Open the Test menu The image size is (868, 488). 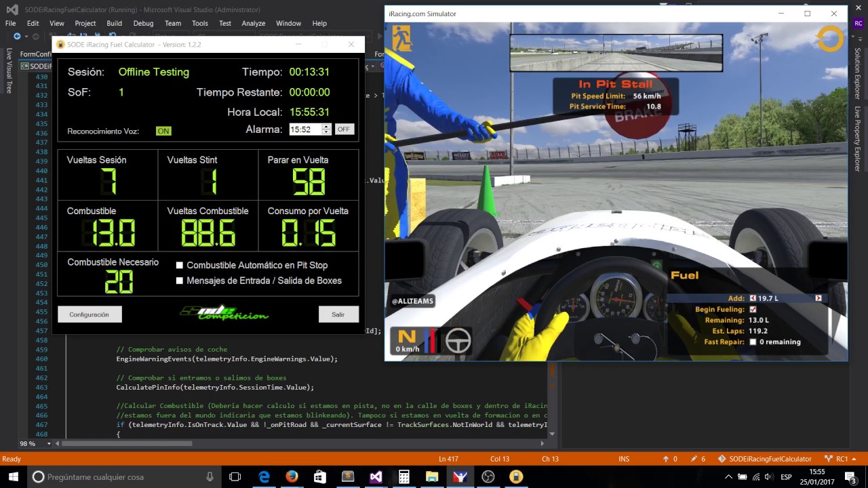[225, 23]
